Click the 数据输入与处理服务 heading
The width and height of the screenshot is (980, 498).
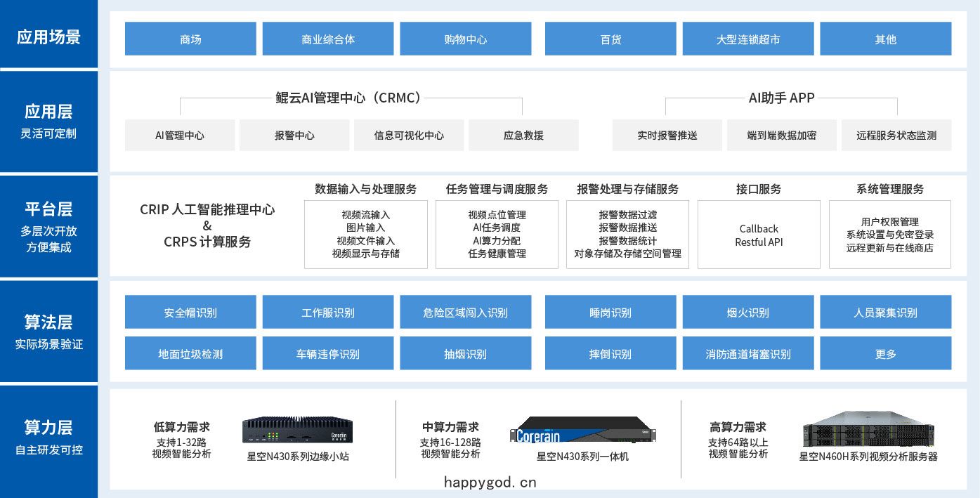[x=366, y=189]
